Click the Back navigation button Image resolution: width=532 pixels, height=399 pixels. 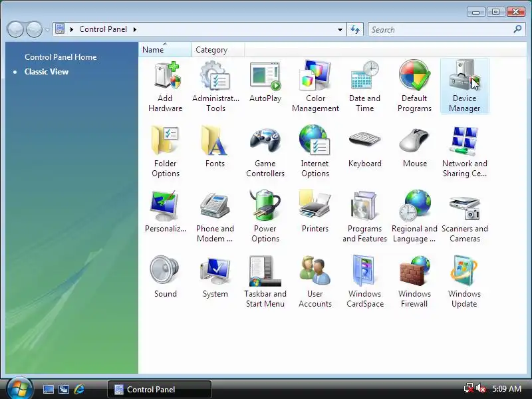15,29
